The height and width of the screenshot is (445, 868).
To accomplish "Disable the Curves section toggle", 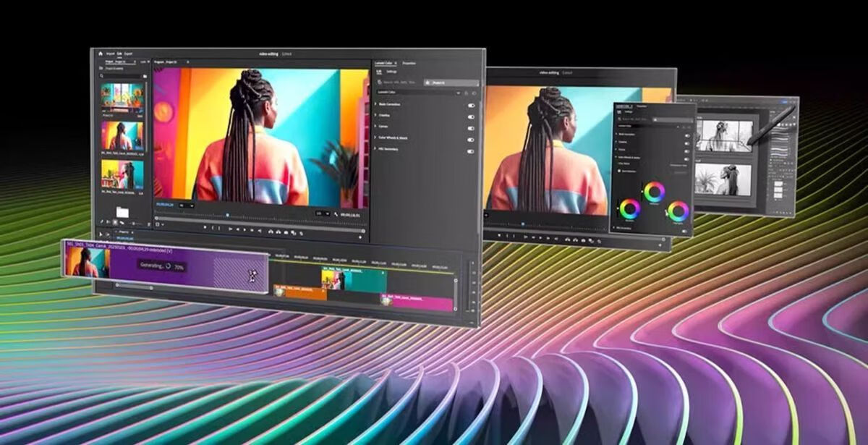I will click(471, 128).
